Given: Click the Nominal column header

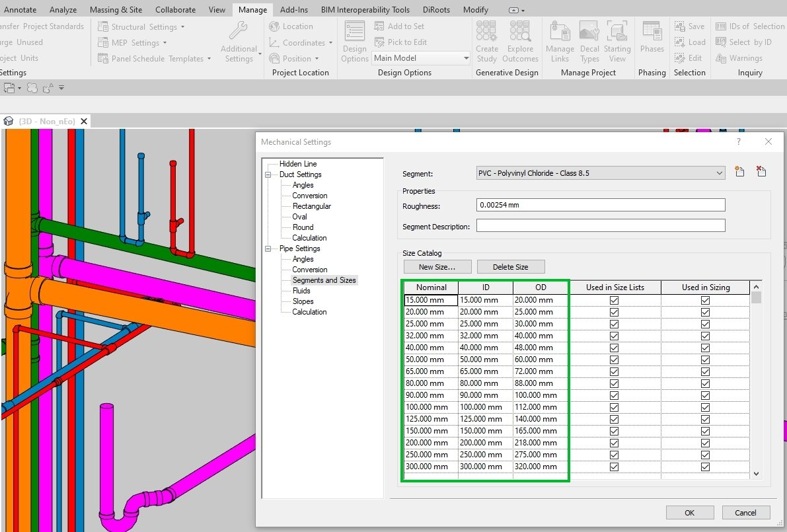Looking at the screenshot, I should 431,287.
